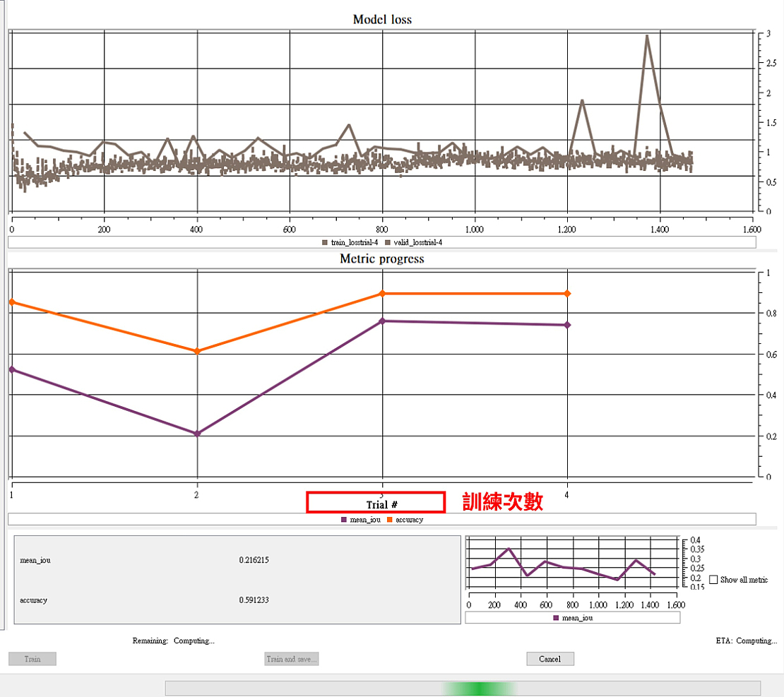784x697 pixels.
Task: Click the accuracy diamond marker at trial 3
Action: [382, 293]
